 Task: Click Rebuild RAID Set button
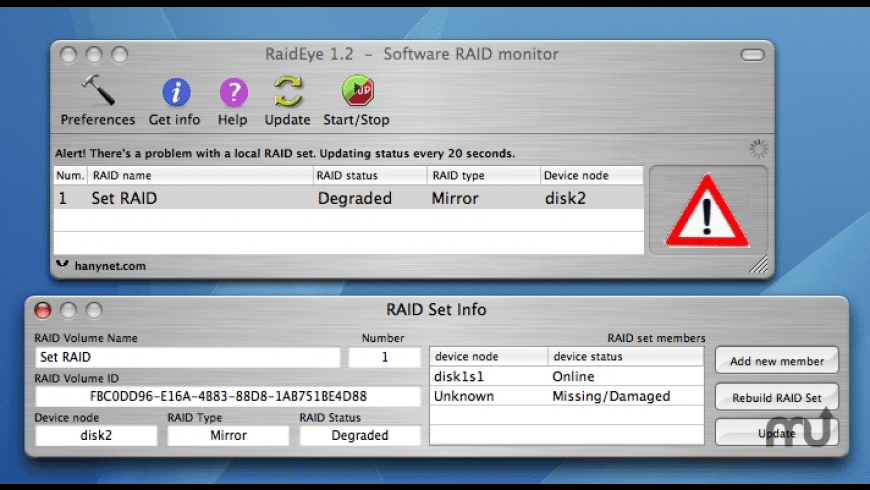click(777, 397)
